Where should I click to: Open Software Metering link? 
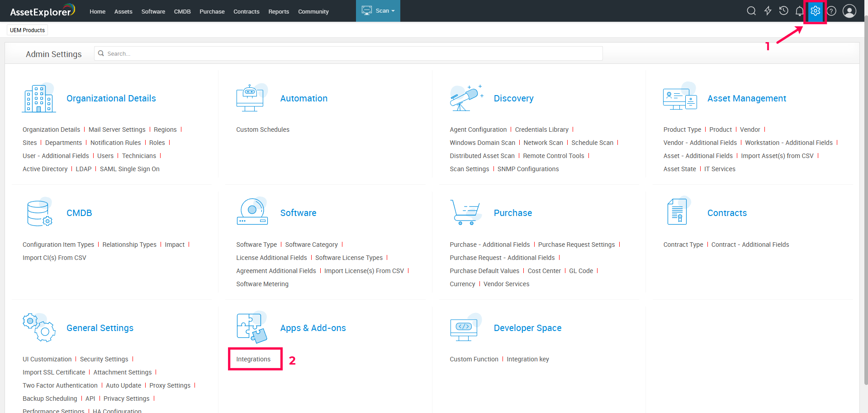pos(262,284)
